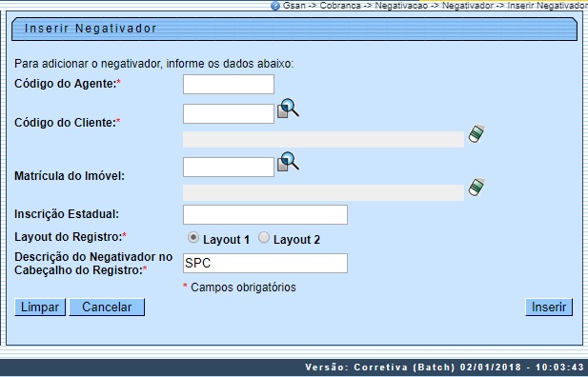The height and width of the screenshot is (377, 588).
Task: Click the gray property description display field
Action: 323,192
